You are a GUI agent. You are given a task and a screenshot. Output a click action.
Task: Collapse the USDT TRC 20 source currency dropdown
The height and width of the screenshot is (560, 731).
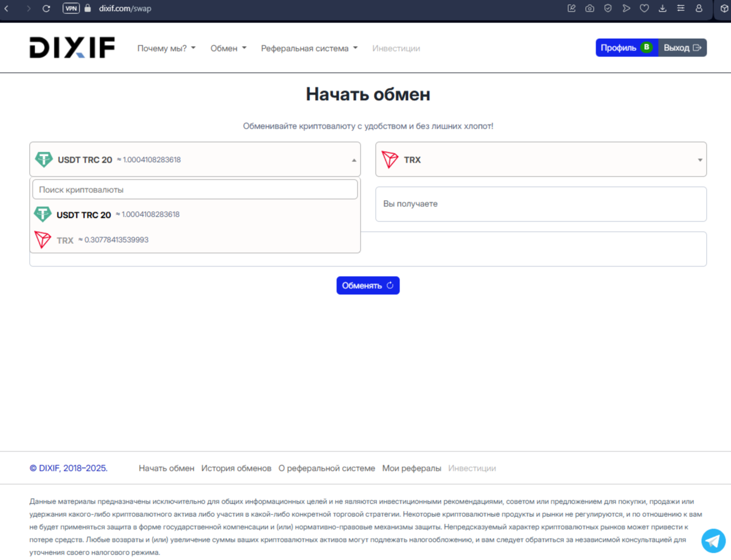click(195, 160)
